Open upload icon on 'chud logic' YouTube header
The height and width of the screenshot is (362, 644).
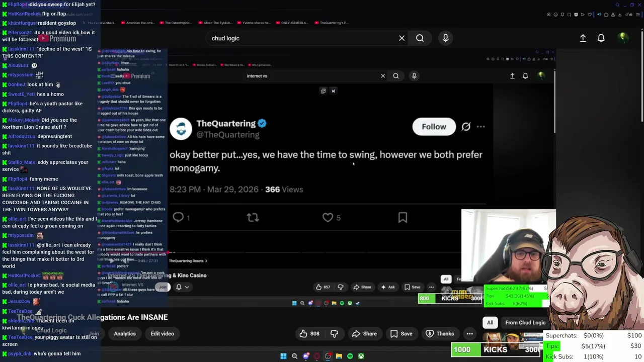tap(583, 38)
